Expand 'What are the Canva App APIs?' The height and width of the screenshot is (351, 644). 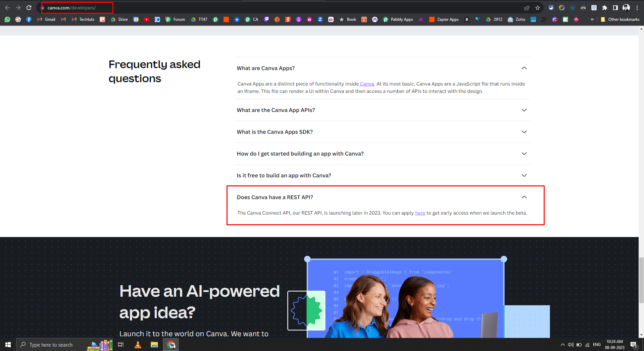click(x=383, y=110)
